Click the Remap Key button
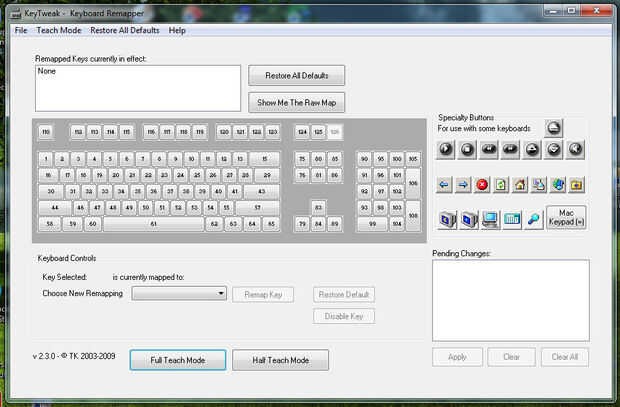The width and height of the screenshot is (620, 407). (x=263, y=295)
